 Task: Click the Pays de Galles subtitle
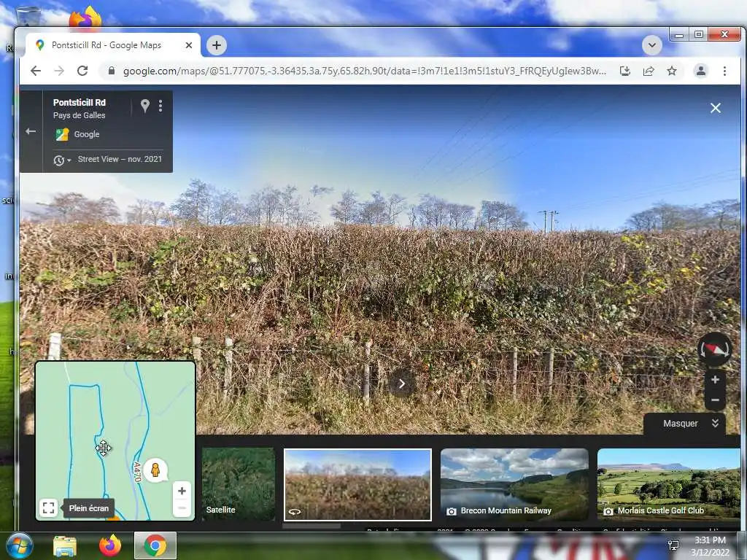(x=79, y=116)
